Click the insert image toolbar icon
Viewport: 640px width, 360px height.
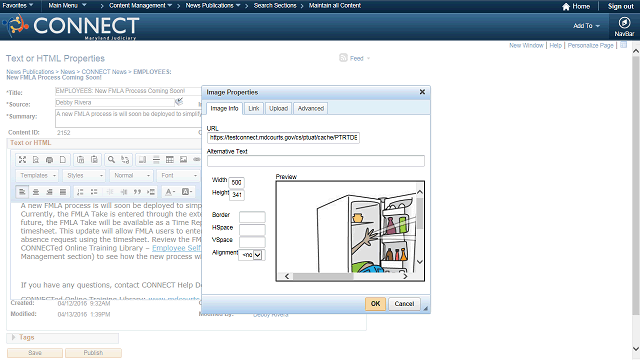(x=183, y=160)
